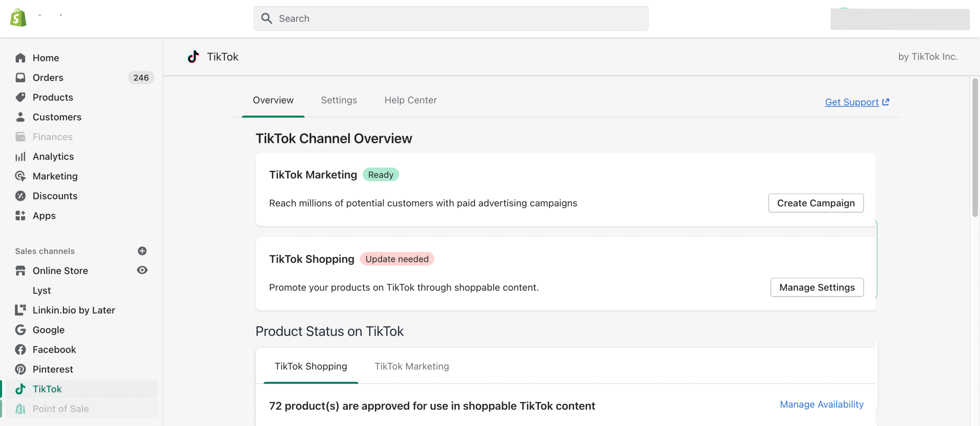Click the Pinterest icon in sidebar
This screenshot has width=980, height=426.
coord(20,369)
